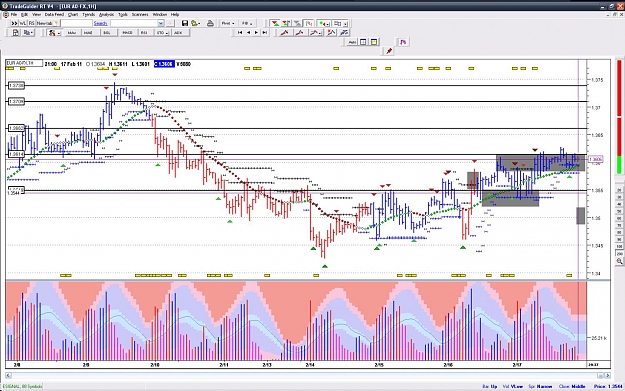Screen dimensions: 625x391
Task: Click the floppy disk save icon
Action: [x=185, y=24]
